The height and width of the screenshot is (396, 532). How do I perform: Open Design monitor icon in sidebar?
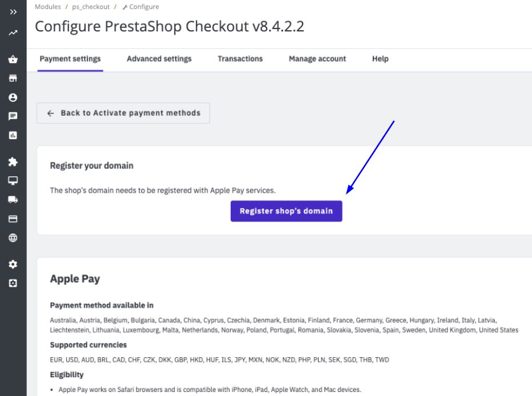pos(13,181)
